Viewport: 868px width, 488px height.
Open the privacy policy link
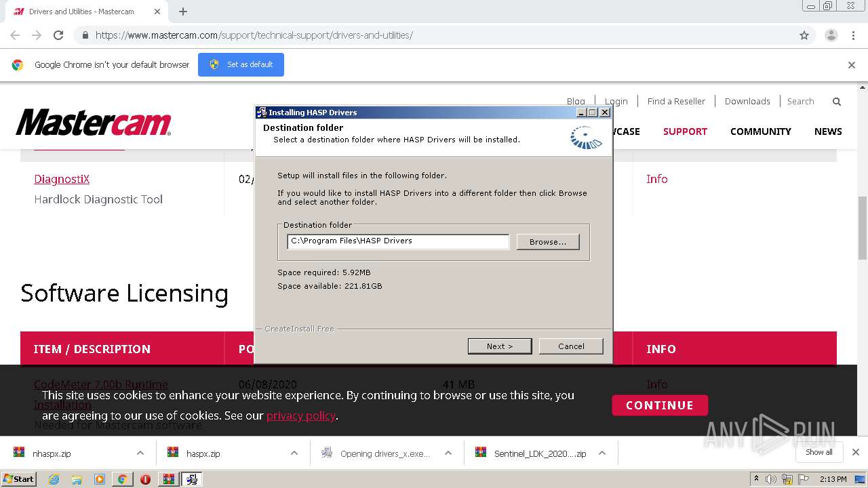click(x=301, y=415)
